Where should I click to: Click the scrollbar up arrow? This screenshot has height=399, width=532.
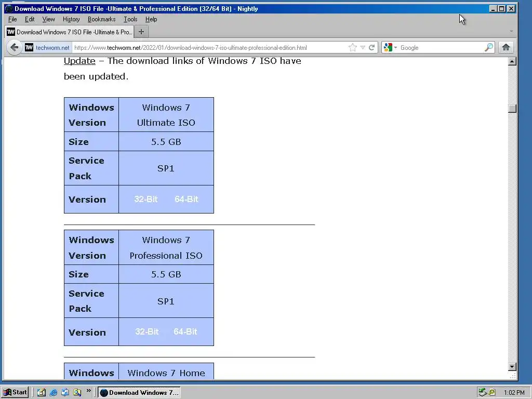pos(512,61)
